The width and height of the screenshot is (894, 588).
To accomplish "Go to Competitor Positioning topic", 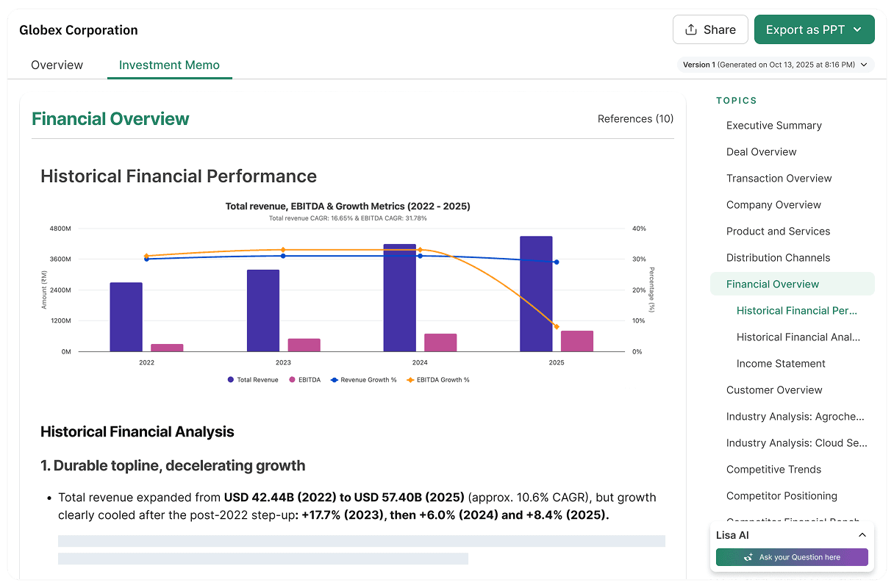I will [782, 496].
